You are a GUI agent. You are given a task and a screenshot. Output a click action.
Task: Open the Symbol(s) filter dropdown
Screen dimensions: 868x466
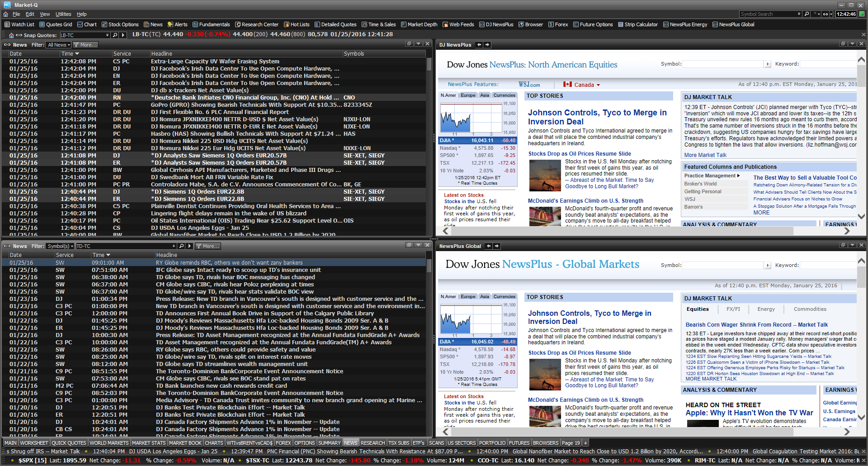[60, 246]
